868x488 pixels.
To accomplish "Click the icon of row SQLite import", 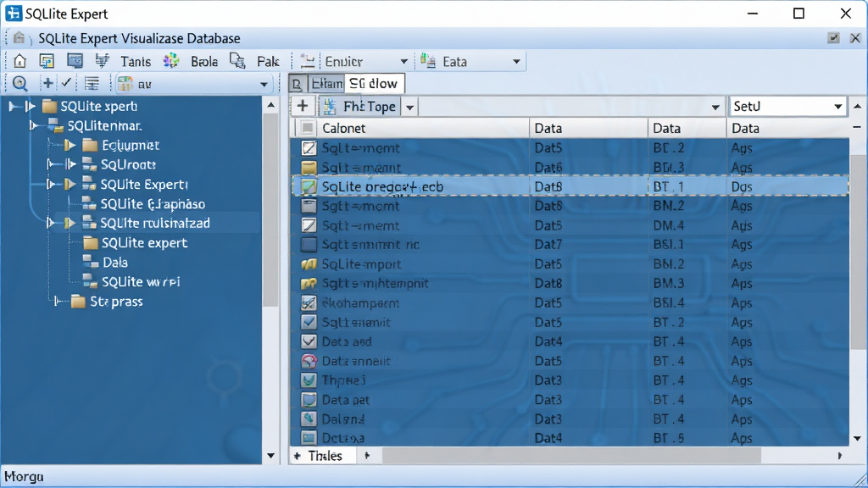I will tap(309, 264).
